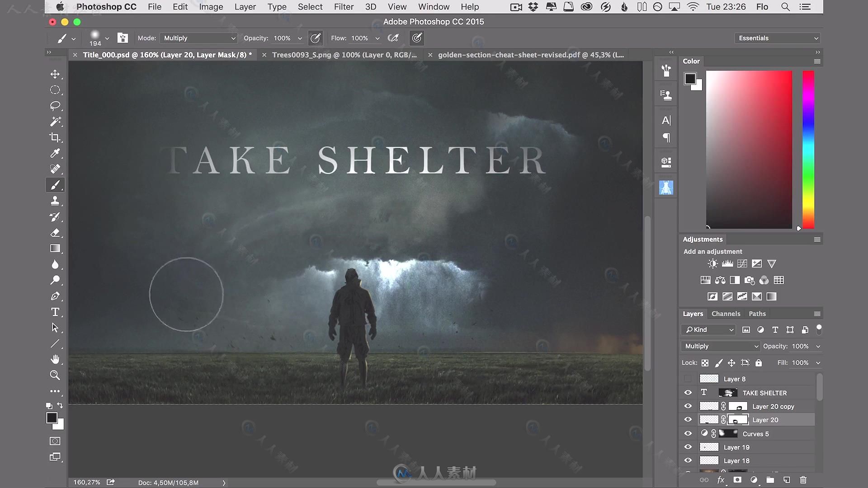Add a Curves adjustment
Viewport: 868px width, 488px height.
[x=742, y=264]
